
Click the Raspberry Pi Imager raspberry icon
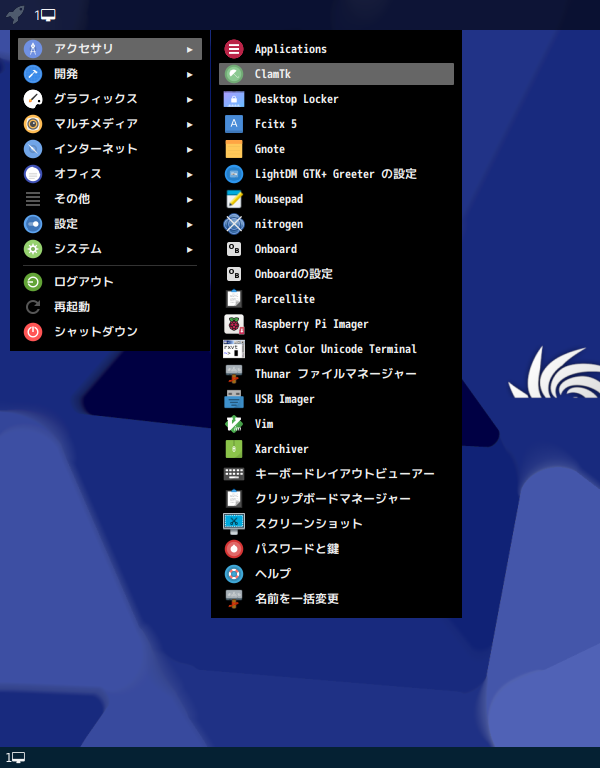[234, 324]
